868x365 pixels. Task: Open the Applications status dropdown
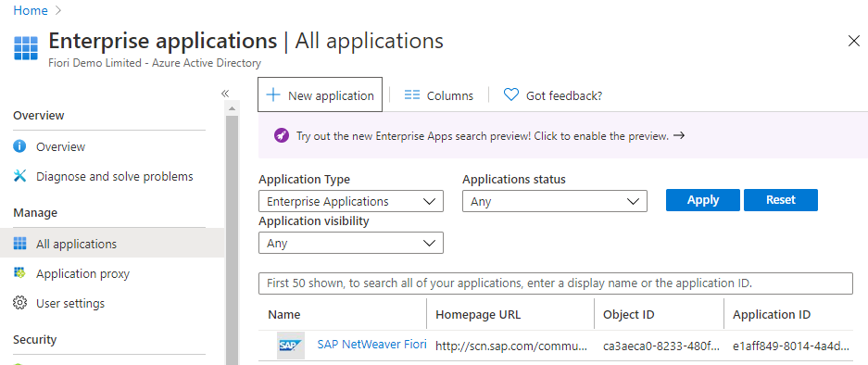(555, 201)
